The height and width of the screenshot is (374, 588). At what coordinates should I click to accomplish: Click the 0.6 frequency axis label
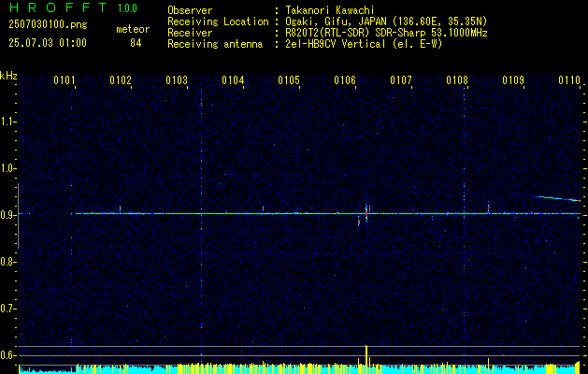point(8,355)
